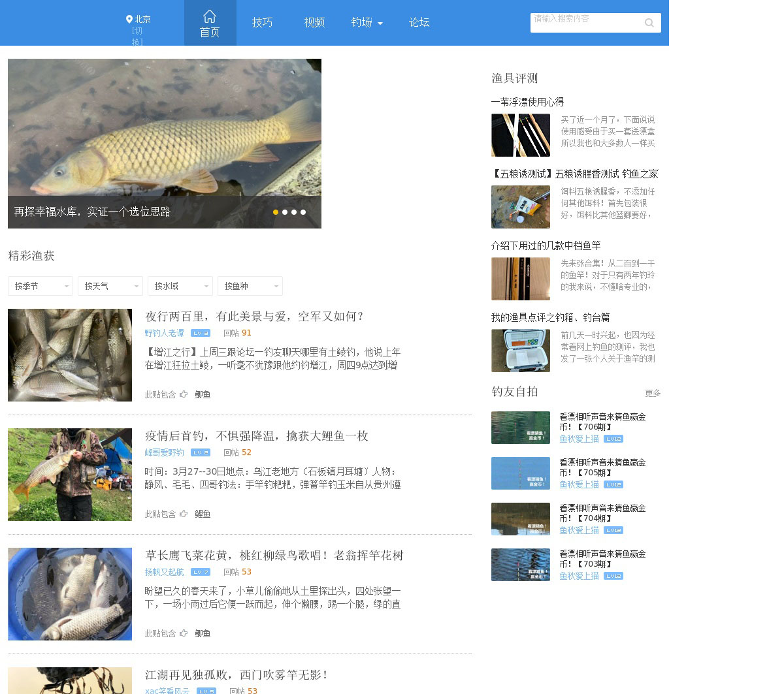Click the search magnifier icon
Screen dimensions: 784x694
pyautogui.click(x=649, y=23)
